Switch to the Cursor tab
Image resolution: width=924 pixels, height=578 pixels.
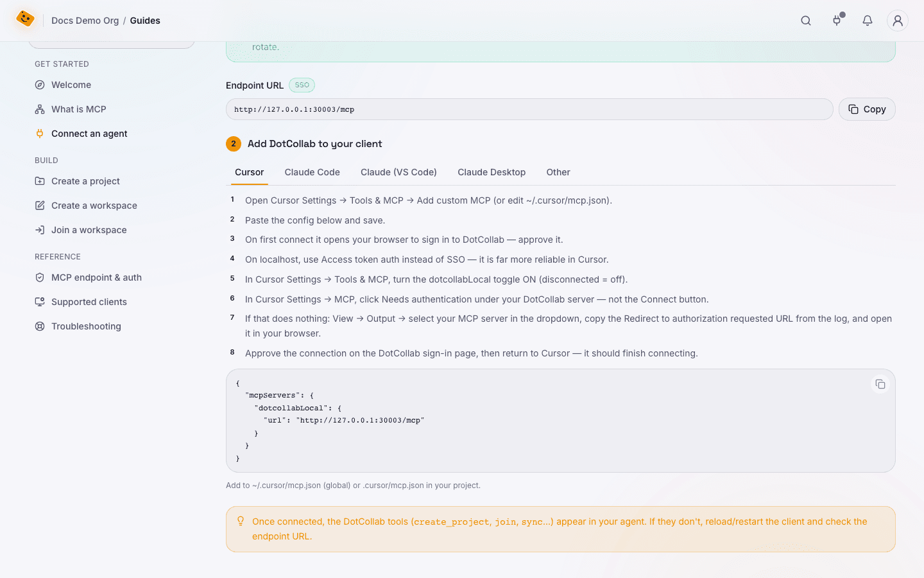(x=250, y=172)
